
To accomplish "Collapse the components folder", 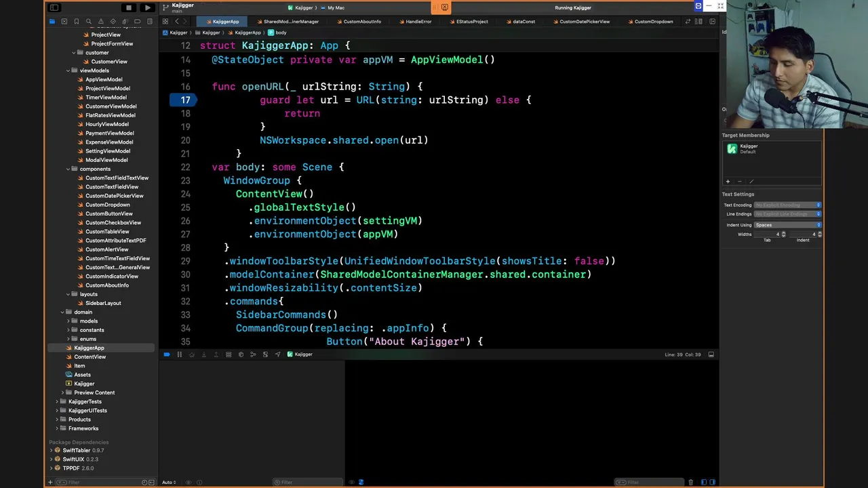I will 68,169.
